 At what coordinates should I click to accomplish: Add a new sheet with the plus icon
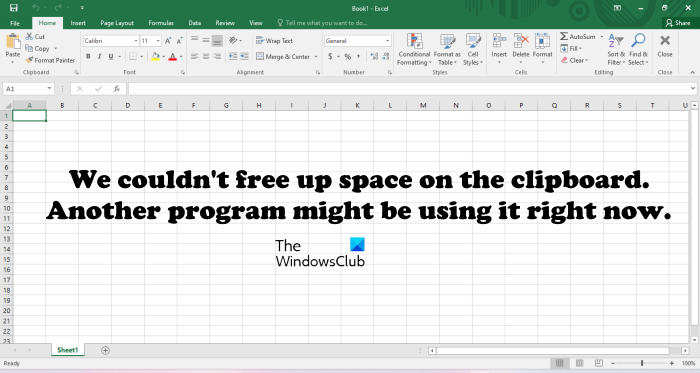[x=105, y=351]
